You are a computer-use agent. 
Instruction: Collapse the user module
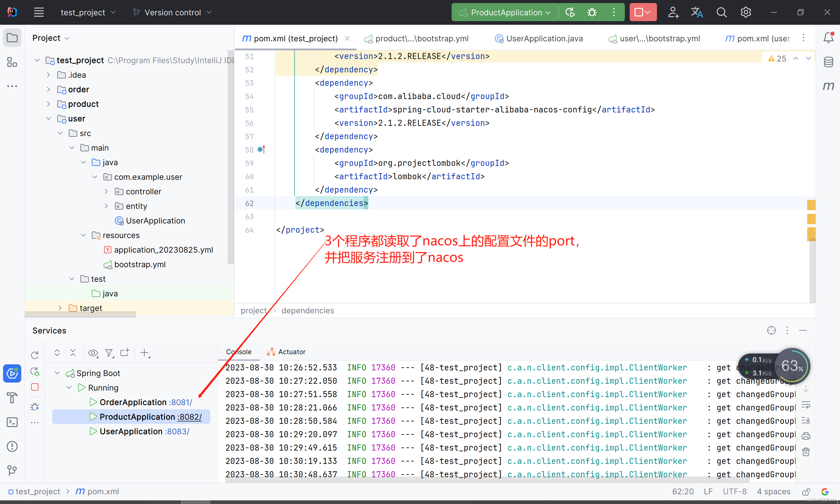coord(48,119)
